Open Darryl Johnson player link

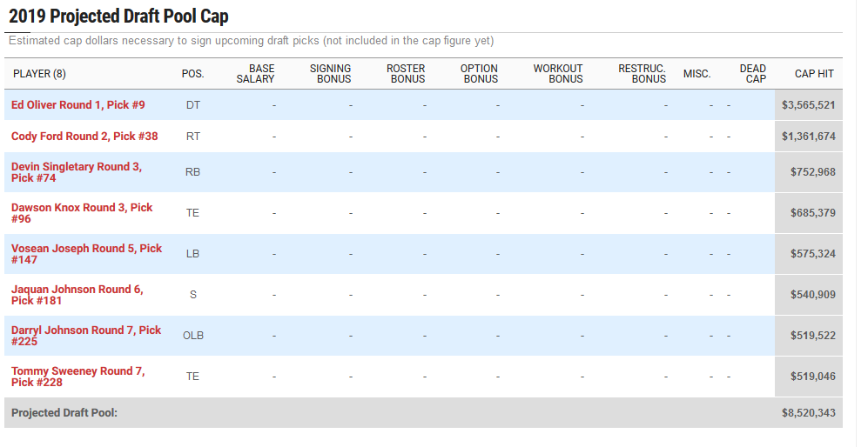tap(86, 336)
